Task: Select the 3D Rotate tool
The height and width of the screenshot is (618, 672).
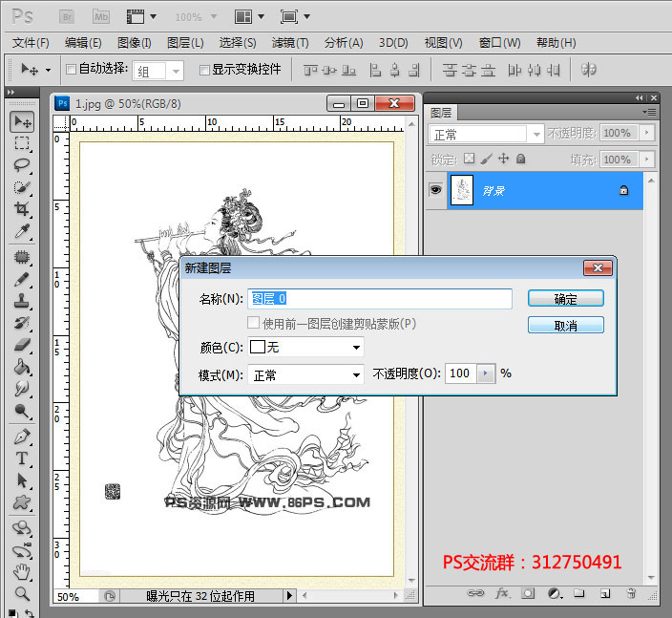Action: tap(22, 528)
